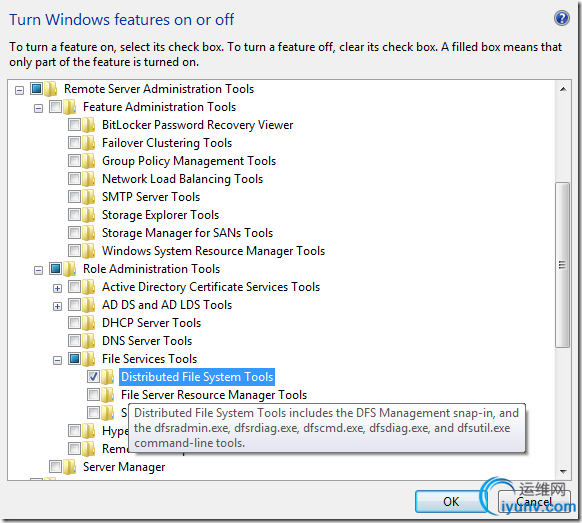Image resolution: width=582 pixels, height=523 pixels.
Task: Select Windows System Resource Manager Tools entry
Action: [x=213, y=251]
